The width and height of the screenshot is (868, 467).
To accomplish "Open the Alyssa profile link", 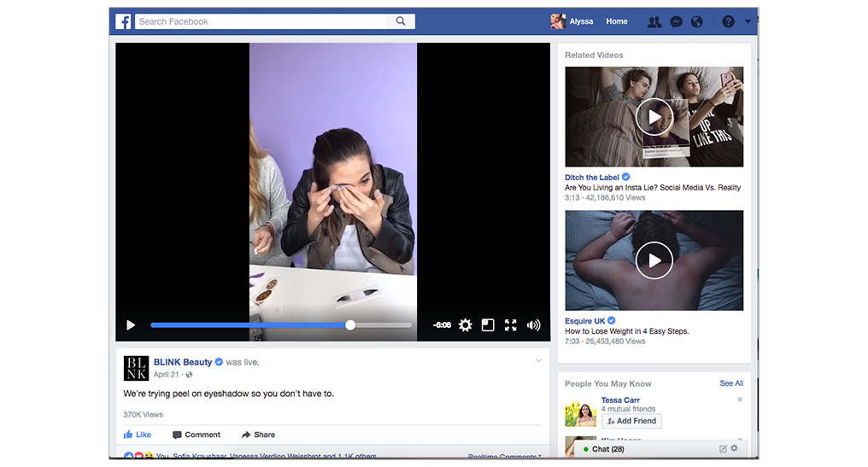I will 581,21.
